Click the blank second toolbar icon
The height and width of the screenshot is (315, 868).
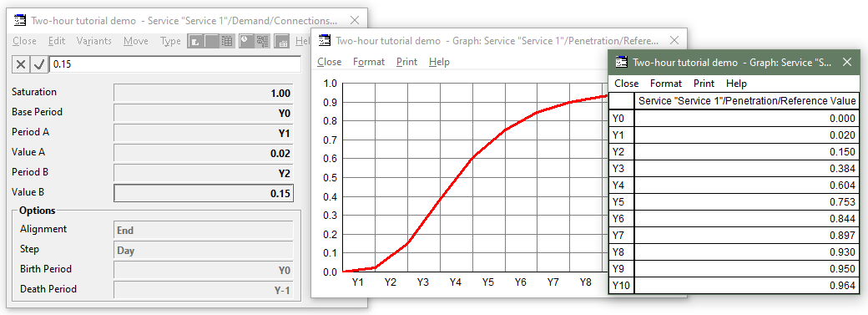point(211,41)
